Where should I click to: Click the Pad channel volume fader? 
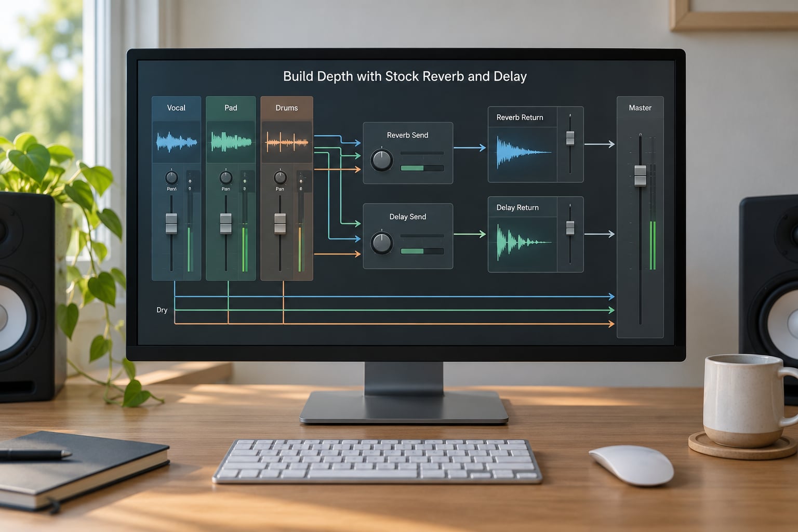coord(226,223)
